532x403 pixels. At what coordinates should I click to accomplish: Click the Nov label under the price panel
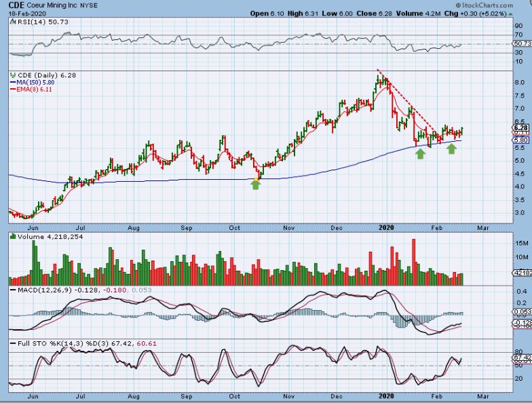pos(288,228)
